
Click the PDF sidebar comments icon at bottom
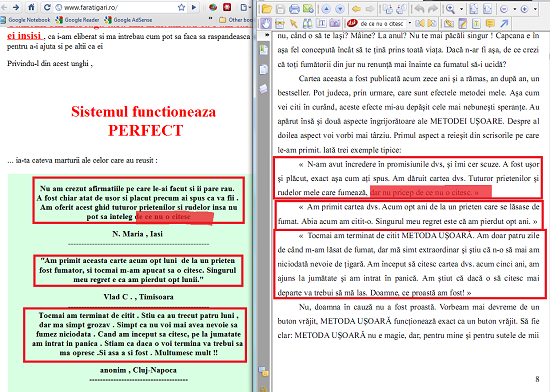pos(263,371)
